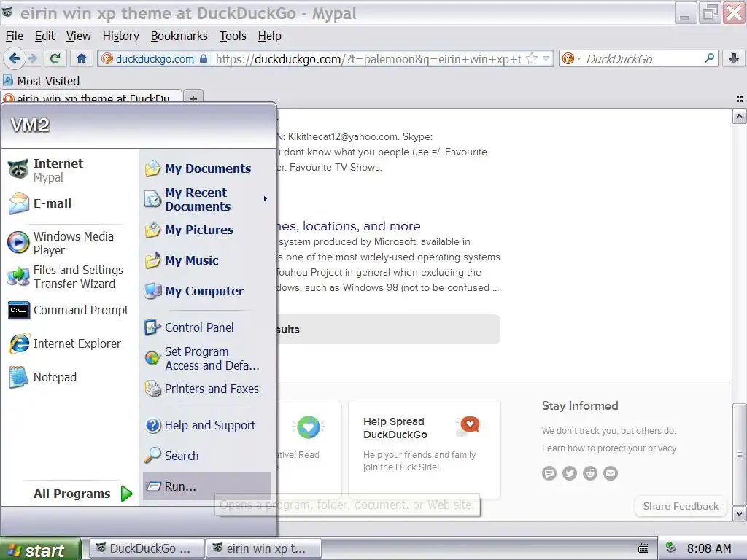Open the Help Spread DuckDuckGo card

pos(425,449)
